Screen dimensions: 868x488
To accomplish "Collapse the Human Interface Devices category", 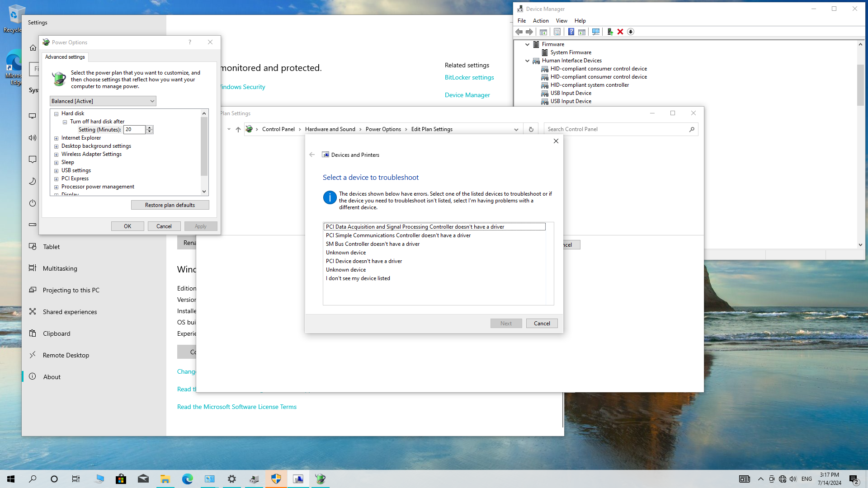I will (x=527, y=61).
